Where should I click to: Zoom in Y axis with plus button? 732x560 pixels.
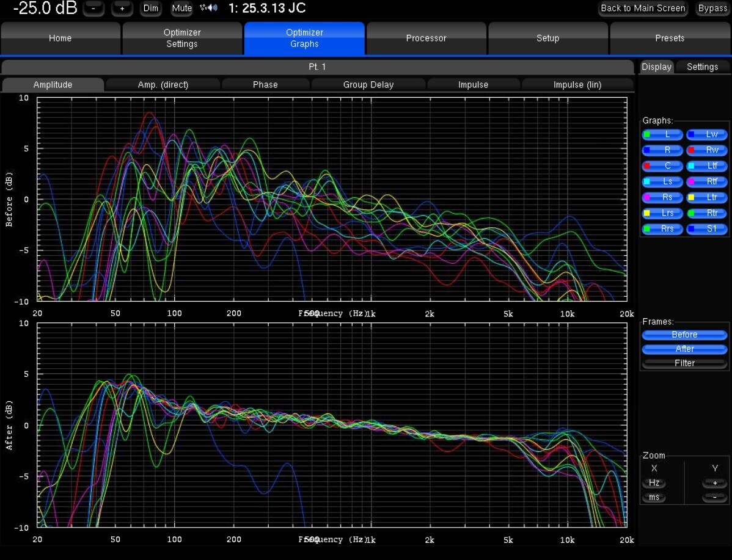[714, 483]
